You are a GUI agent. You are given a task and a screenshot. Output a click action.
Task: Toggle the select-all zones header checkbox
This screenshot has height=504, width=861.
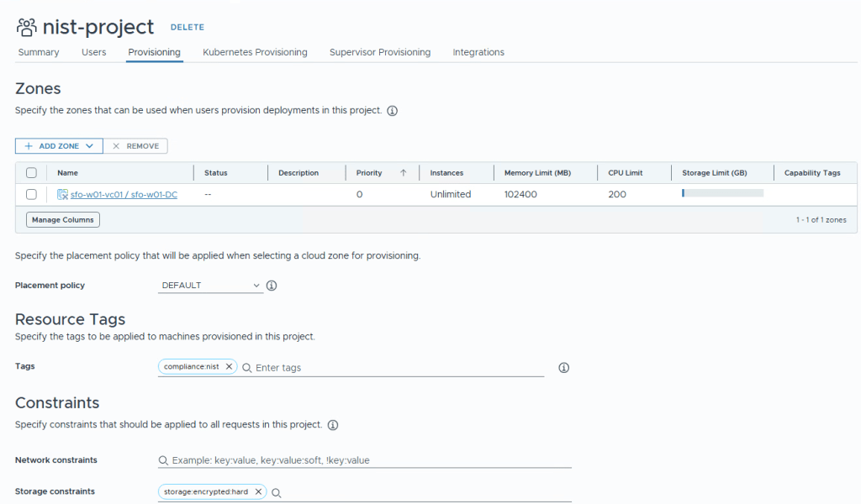coord(31,173)
